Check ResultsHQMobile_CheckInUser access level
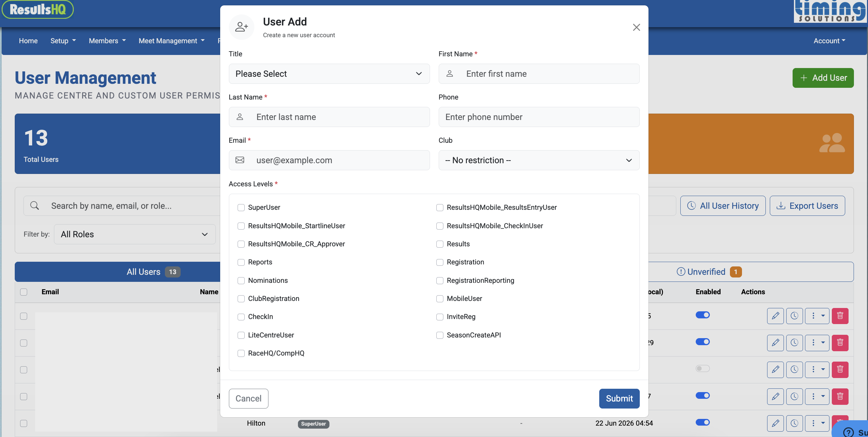This screenshot has height=437, width=868. [x=440, y=226]
